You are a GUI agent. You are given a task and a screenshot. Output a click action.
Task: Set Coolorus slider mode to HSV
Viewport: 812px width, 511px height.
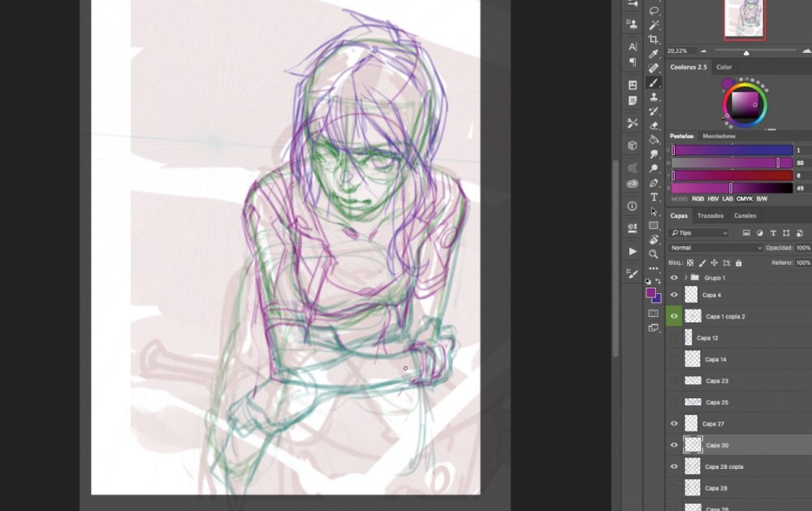pyautogui.click(x=713, y=199)
